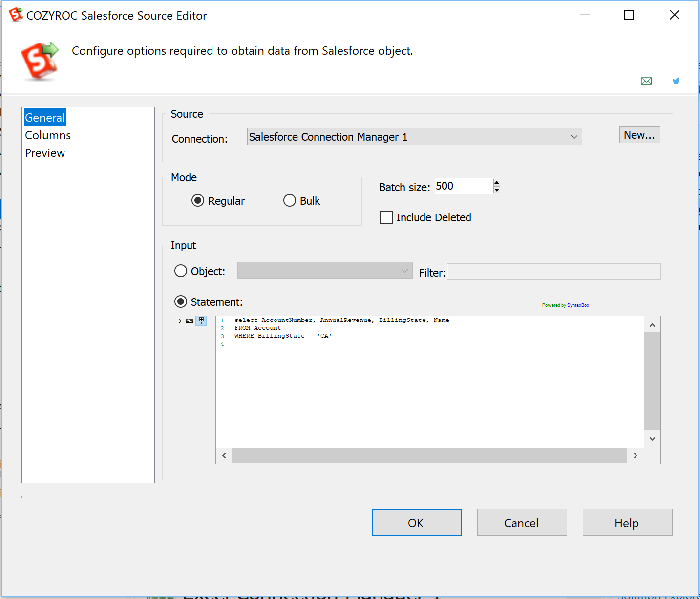This screenshot has width=700, height=599.
Task: Switch to the Columns page
Action: (48, 135)
